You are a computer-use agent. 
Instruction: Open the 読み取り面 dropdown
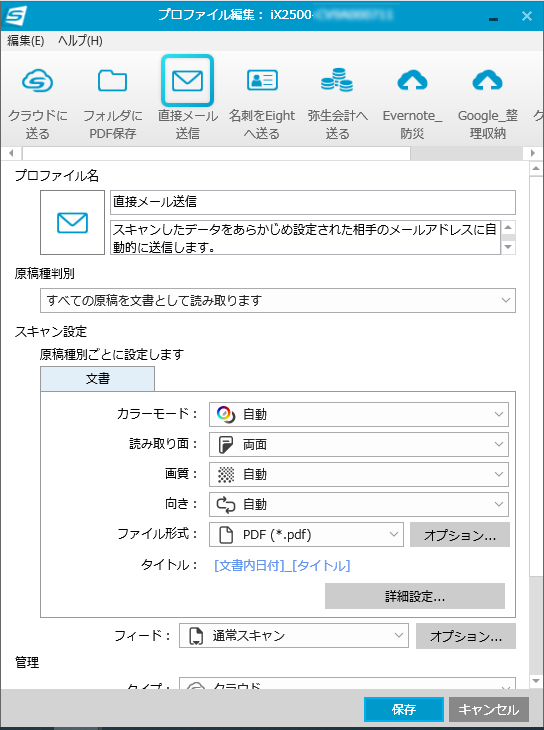(359, 445)
